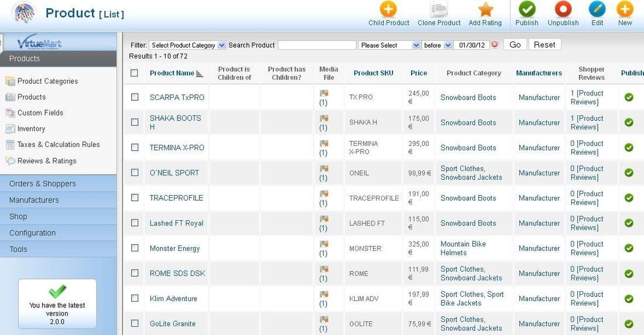This screenshot has height=335, width=644.
Task: Click the Edit pencil icon
Action: click(597, 9)
